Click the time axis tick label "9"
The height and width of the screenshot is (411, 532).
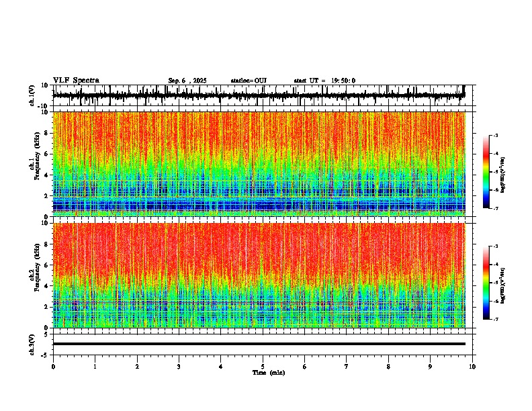point(430,367)
